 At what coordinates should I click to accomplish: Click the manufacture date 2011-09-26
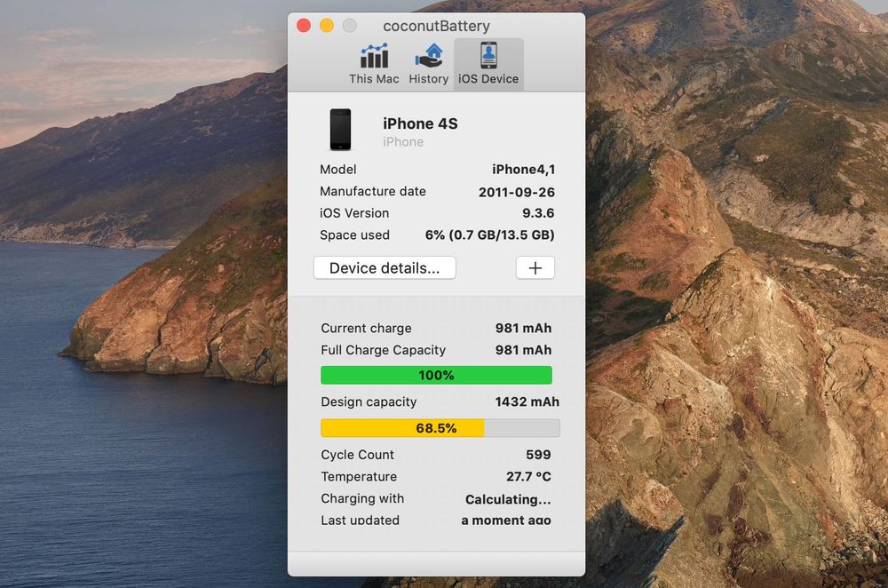tap(517, 192)
